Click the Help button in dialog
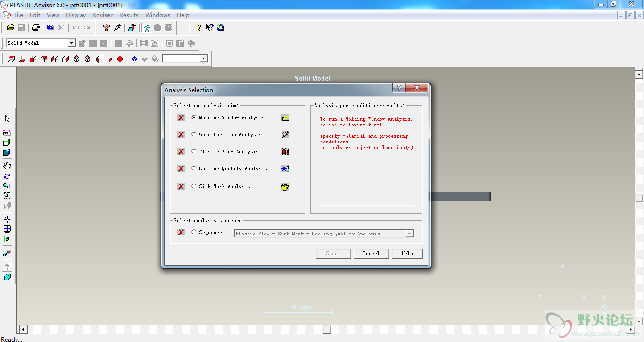This screenshot has height=342, width=644. [x=407, y=253]
